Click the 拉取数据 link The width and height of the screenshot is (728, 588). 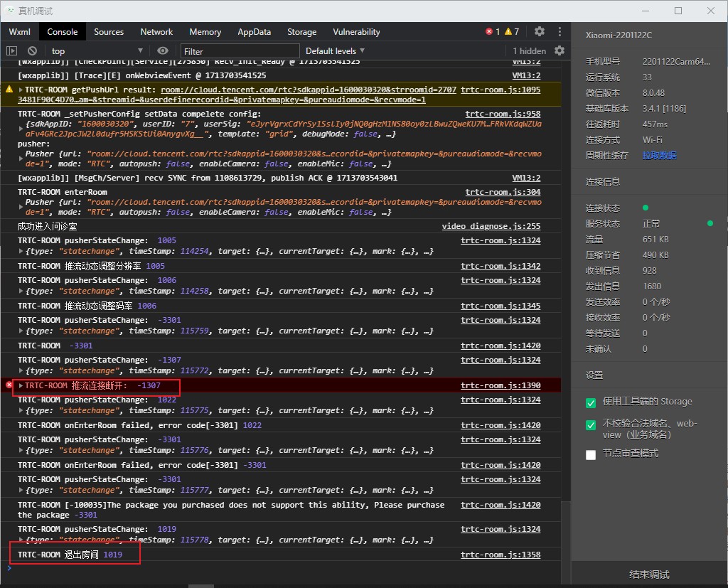coord(659,155)
